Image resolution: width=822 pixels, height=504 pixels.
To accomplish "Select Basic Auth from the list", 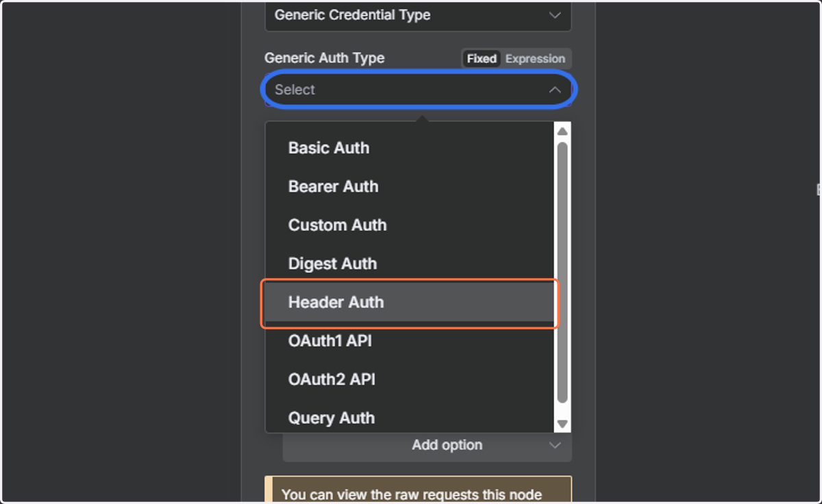I will (410, 148).
